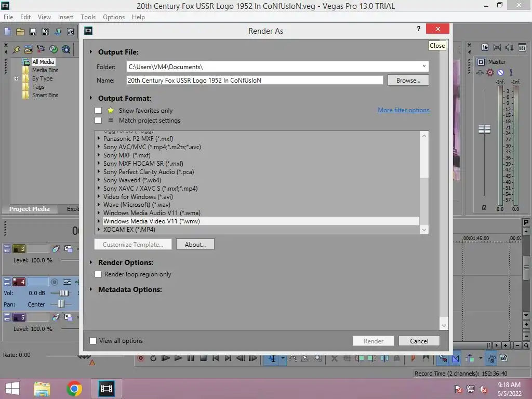Click the help question mark in Render As dialog
Viewport: 532px width, 399px height.
(x=419, y=29)
